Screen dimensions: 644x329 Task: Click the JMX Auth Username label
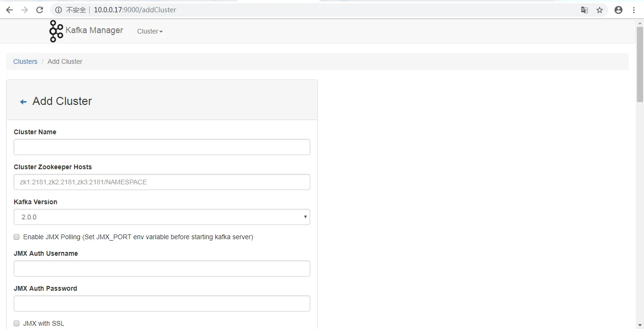click(46, 253)
